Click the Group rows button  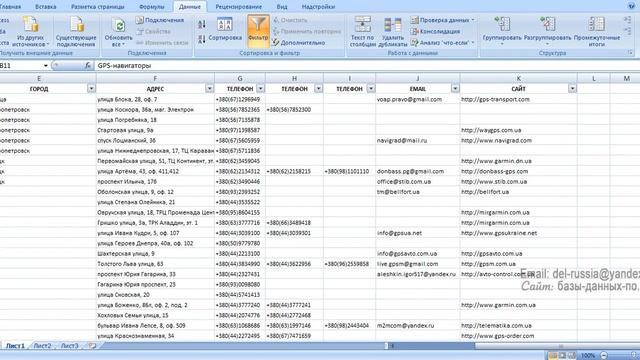502,31
